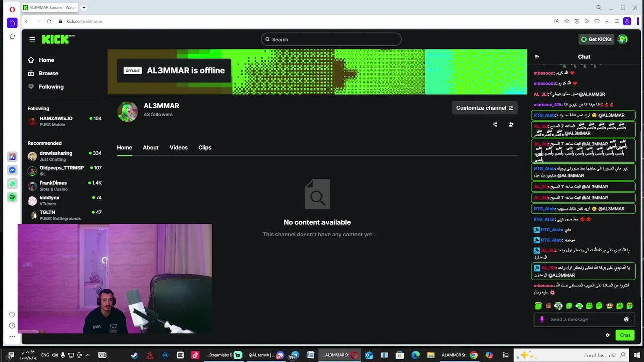Open Opera tab search magnifier icon

pyautogui.click(x=599, y=8)
